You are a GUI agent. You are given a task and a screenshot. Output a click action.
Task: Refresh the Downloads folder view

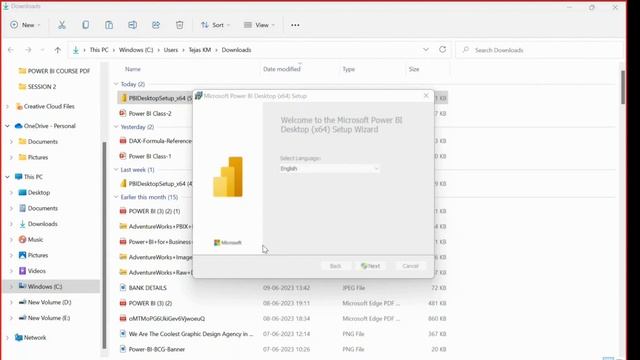tap(442, 49)
